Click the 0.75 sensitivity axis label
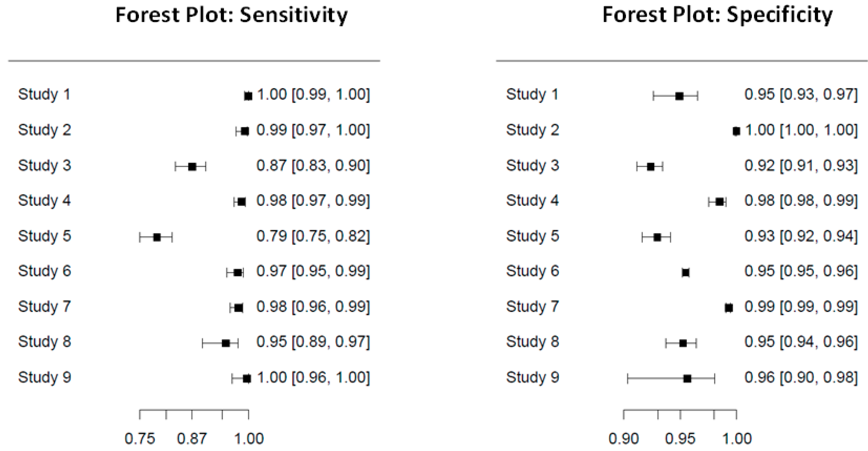 140,439
